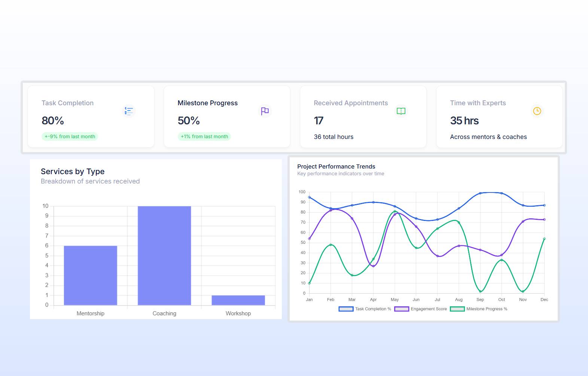
Task: Click the +-9% from last month badge
Action: 70,136
